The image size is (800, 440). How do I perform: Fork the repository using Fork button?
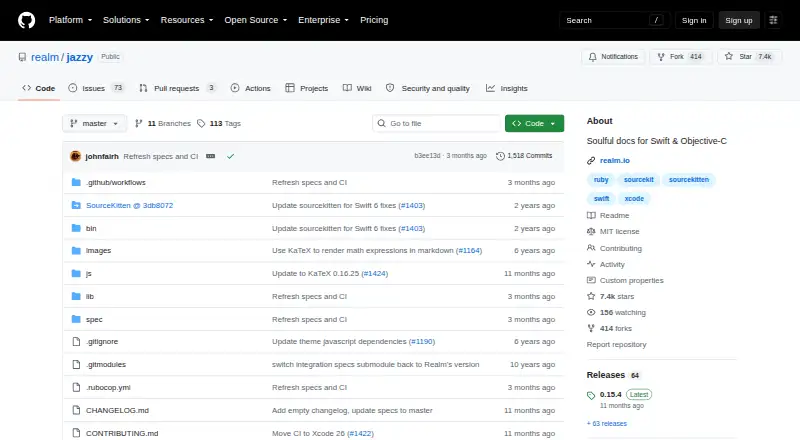click(681, 57)
